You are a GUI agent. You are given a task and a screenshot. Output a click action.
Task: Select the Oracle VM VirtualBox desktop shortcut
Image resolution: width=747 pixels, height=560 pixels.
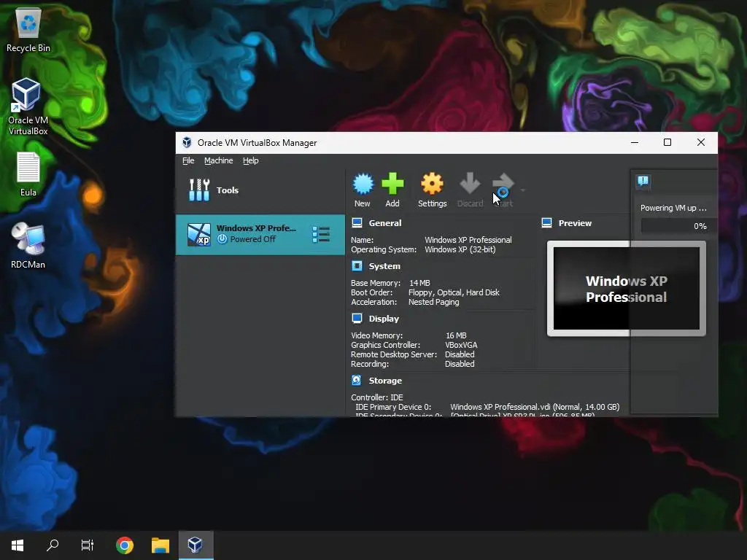[28, 106]
